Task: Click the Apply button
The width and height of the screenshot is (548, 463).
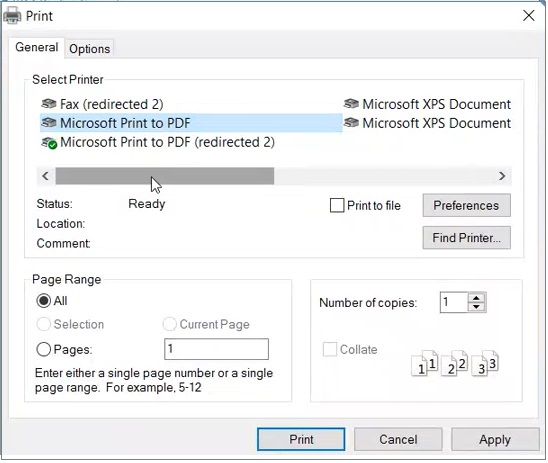Action: click(x=495, y=439)
